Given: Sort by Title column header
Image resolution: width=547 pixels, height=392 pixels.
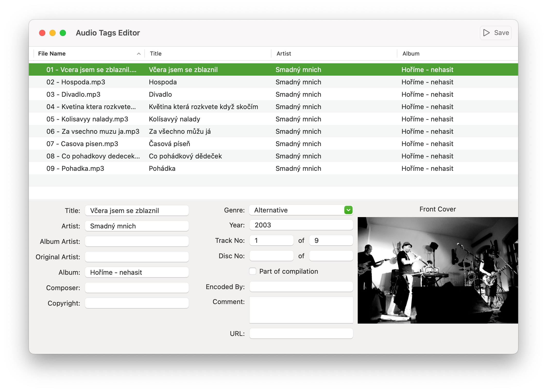Looking at the screenshot, I should 156,54.
